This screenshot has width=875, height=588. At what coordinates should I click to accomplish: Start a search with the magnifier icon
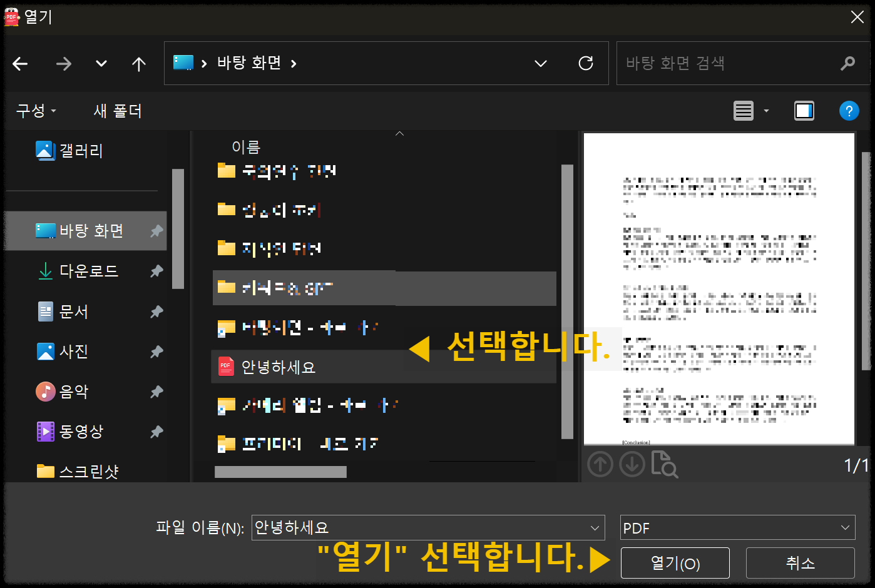click(847, 63)
